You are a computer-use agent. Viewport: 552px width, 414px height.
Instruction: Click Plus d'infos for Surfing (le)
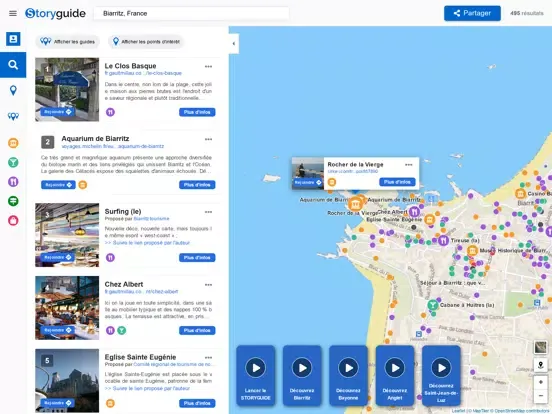[x=197, y=258]
